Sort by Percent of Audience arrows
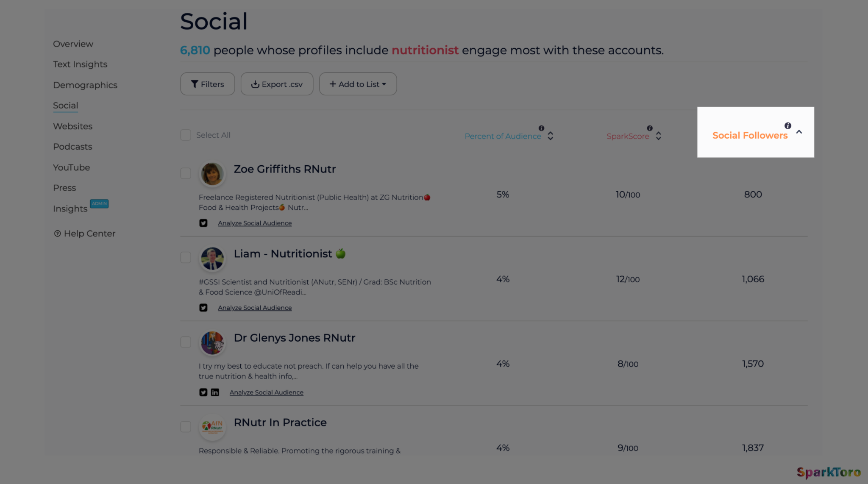 (x=550, y=136)
